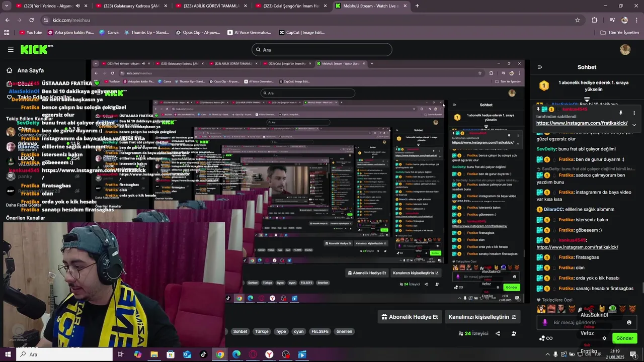Share the stream via share icon
The width and height of the screenshot is (644, 362).
pos(498,333)
